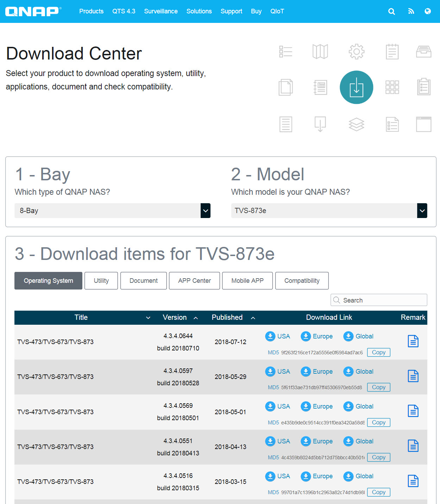The height and width of the screenshot is (504, 440).
Task: Open the Support menu
Action: pyautogui.click(x=232, y=11)
